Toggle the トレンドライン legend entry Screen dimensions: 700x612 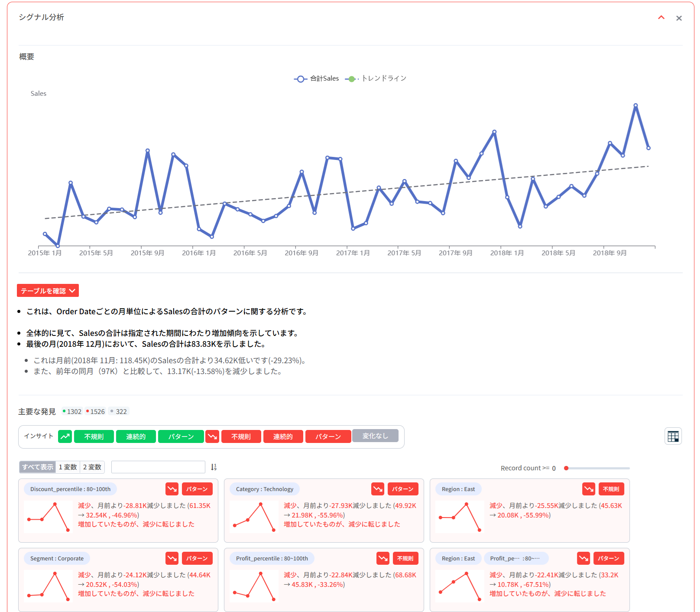[376, 78]
